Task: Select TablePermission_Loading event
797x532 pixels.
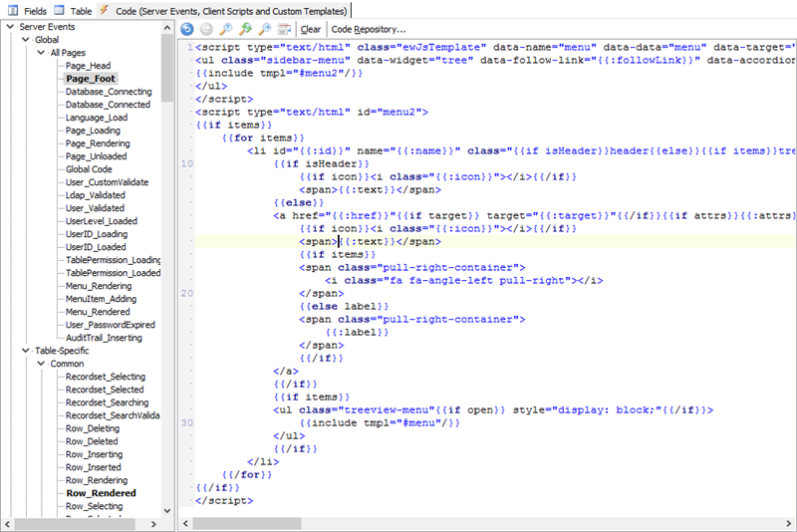Action: [x=113, y=260]
